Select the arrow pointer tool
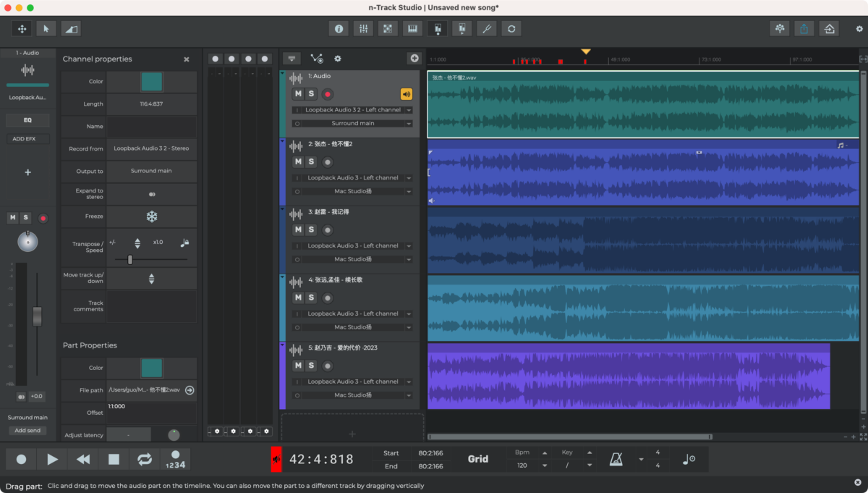Image resolution: width=868 pixels, height=493 pixels. (46, 28)
